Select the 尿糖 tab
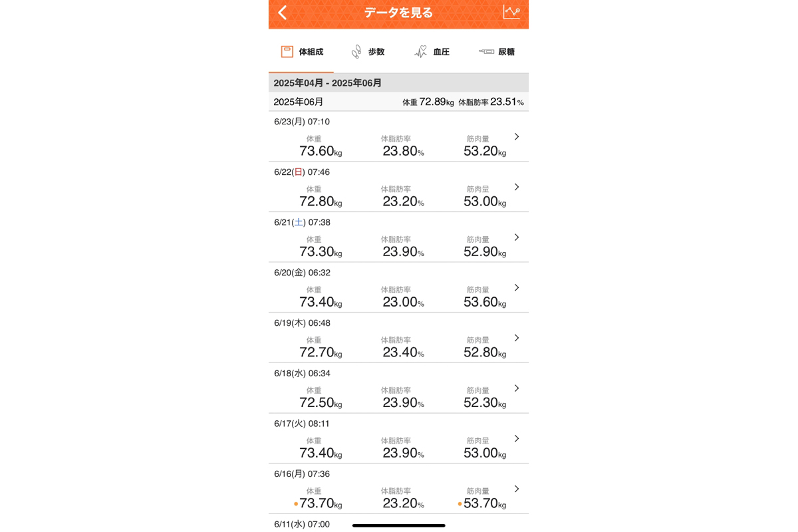 [505, 51]
